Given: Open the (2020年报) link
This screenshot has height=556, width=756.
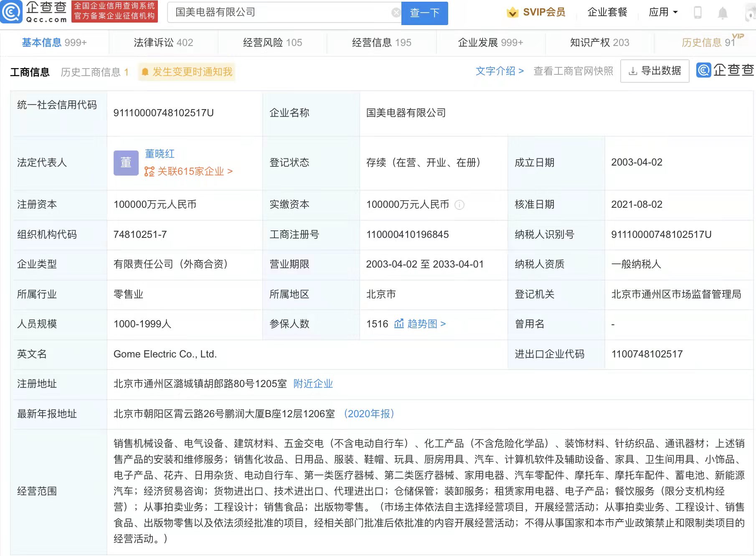Looking at the screenshot, I should tap(369, 414).
